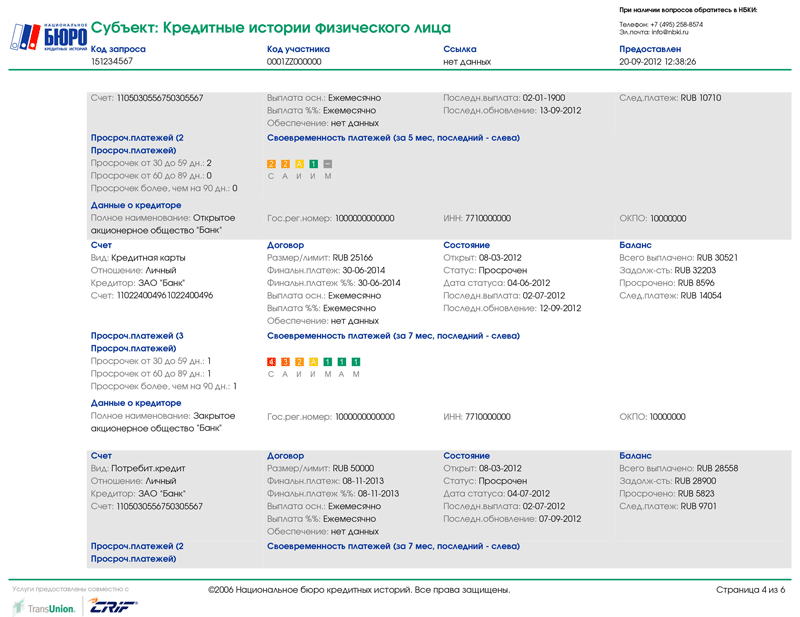Select the loan size RUB 50000
Screen dimensions: 800x617
pyautogui.click(x=353, y=468)
